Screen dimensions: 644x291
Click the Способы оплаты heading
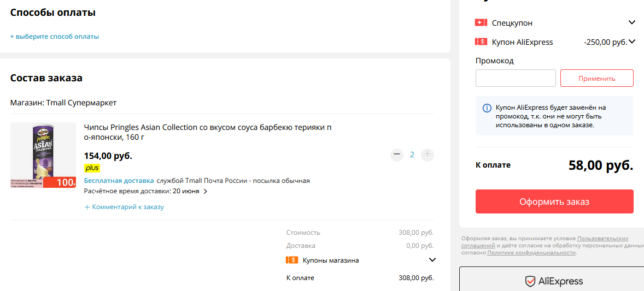tap(53, 13)
